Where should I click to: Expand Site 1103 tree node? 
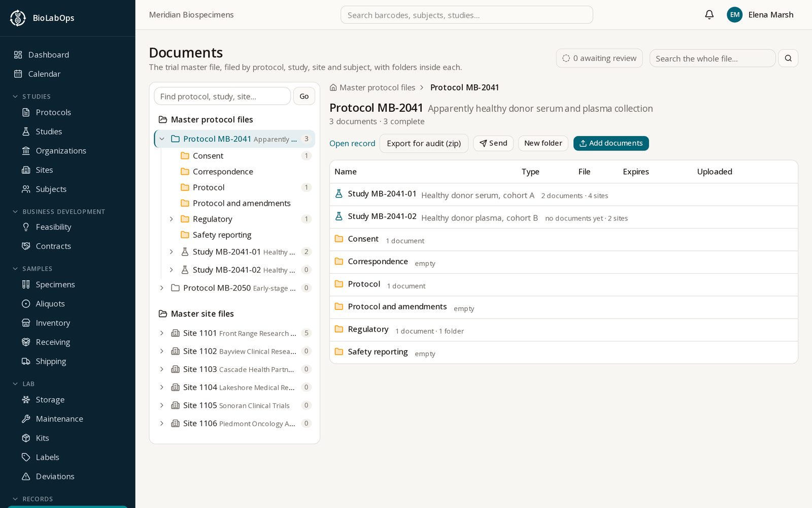(x=162, y=369)
